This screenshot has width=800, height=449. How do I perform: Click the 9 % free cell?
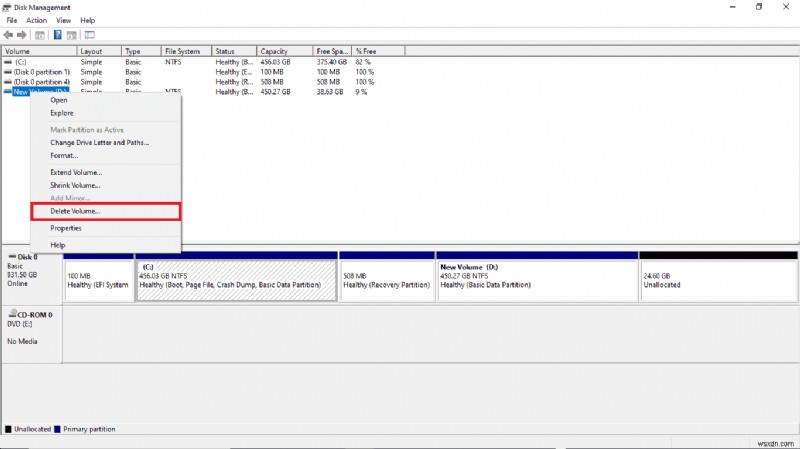[x=361, y=92]
